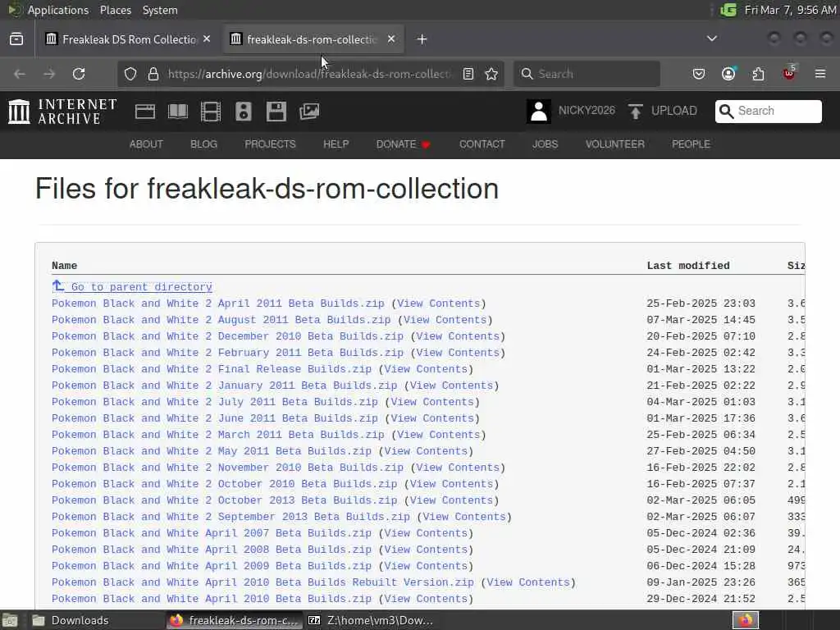Click the CONTACT navigation item
This screenshot has width=840, height=630.
pyautogui.click(x=482, y=144)
